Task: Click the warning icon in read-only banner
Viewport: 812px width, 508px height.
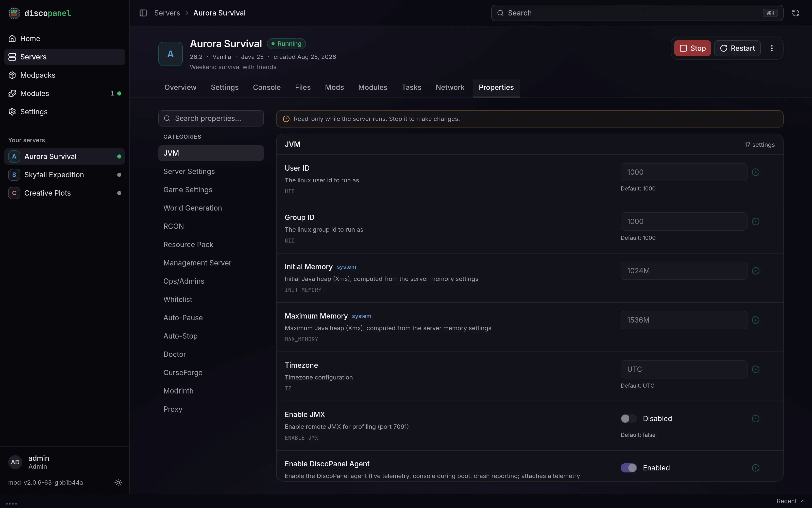Action: pos(286,119)
